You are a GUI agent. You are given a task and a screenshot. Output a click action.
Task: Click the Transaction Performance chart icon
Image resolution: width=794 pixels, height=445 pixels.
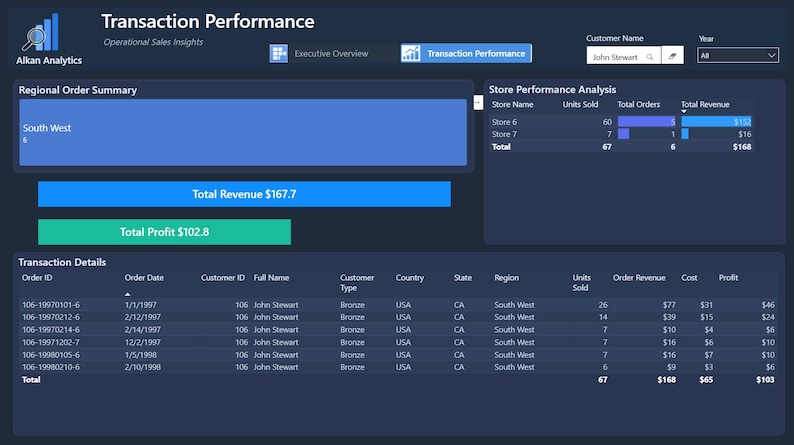(x=411, y=53)
